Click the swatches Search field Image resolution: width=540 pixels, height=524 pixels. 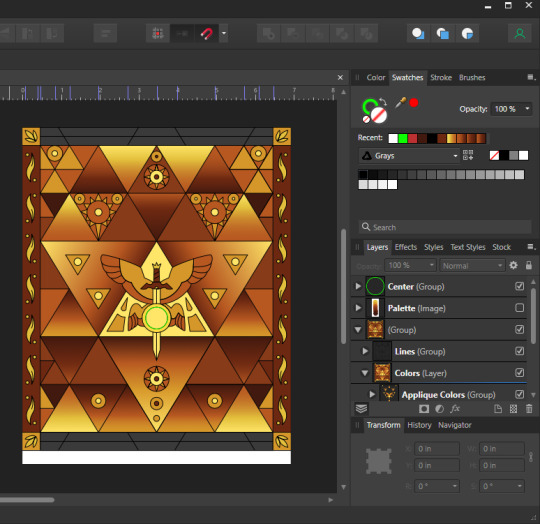(x=445, y=227)
